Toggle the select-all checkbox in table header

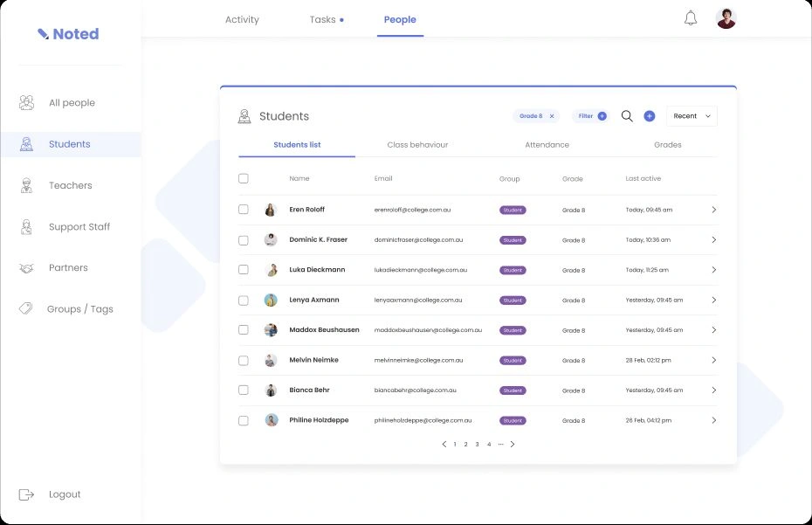(x=244, y=178)
